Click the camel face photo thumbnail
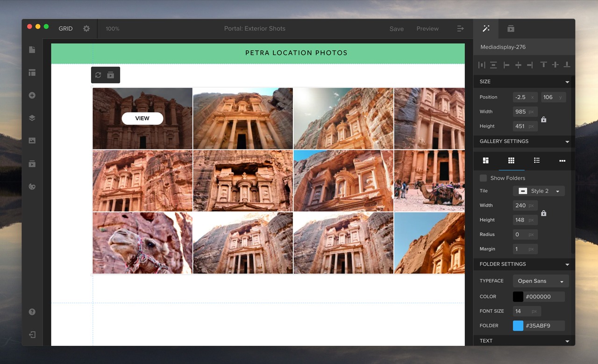This screenshot has width=598, height=364. click(142, 243)
